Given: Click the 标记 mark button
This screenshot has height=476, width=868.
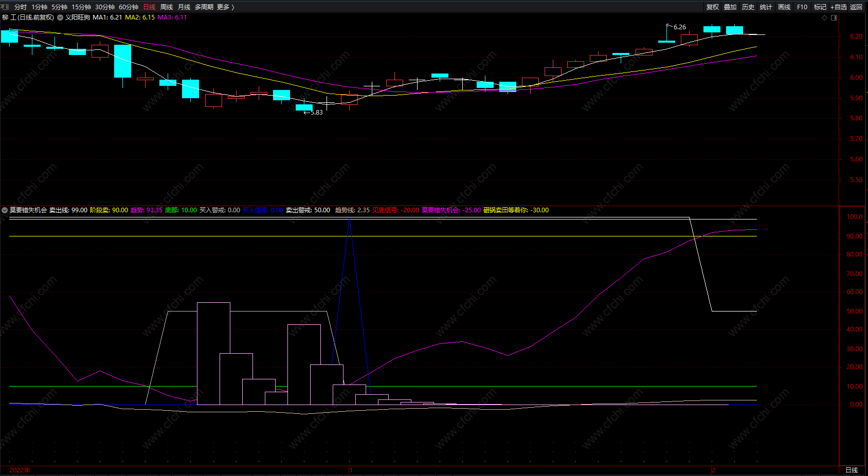Looking at the screenshot, I should pyautogui.click(x=820, y=7).
